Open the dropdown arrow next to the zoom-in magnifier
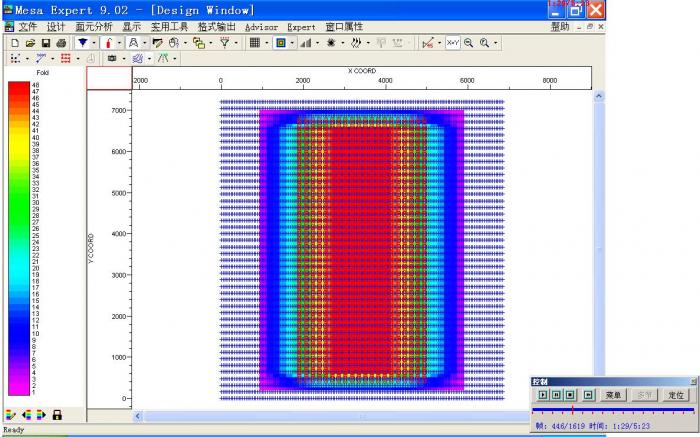This screenshot has width=700, height=437. point(496,44)
